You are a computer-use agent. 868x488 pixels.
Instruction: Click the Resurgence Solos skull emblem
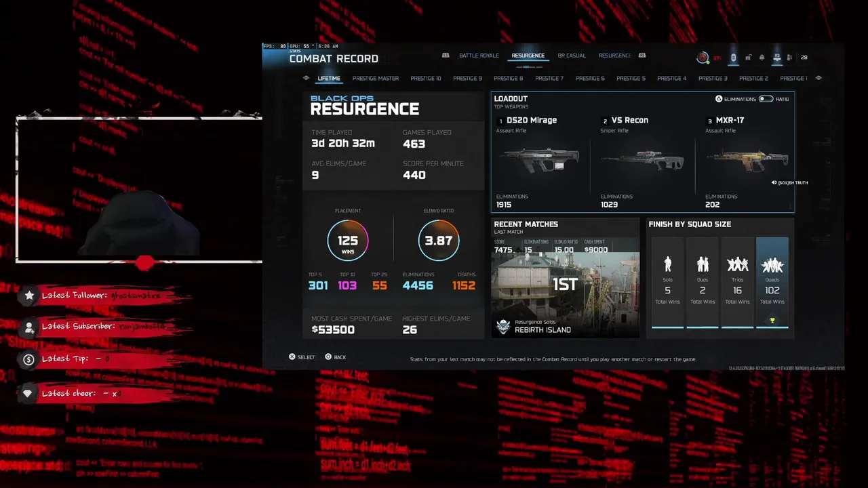point(503,327)
